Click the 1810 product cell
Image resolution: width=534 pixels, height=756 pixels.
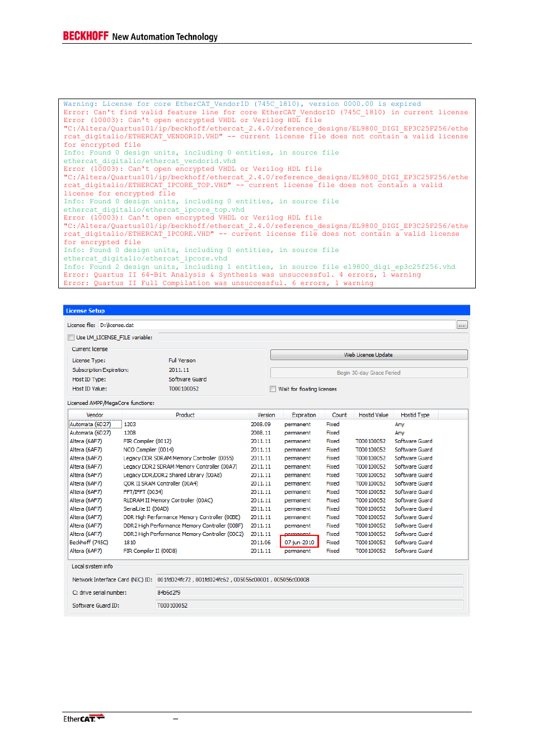click(x=130, y=543)
